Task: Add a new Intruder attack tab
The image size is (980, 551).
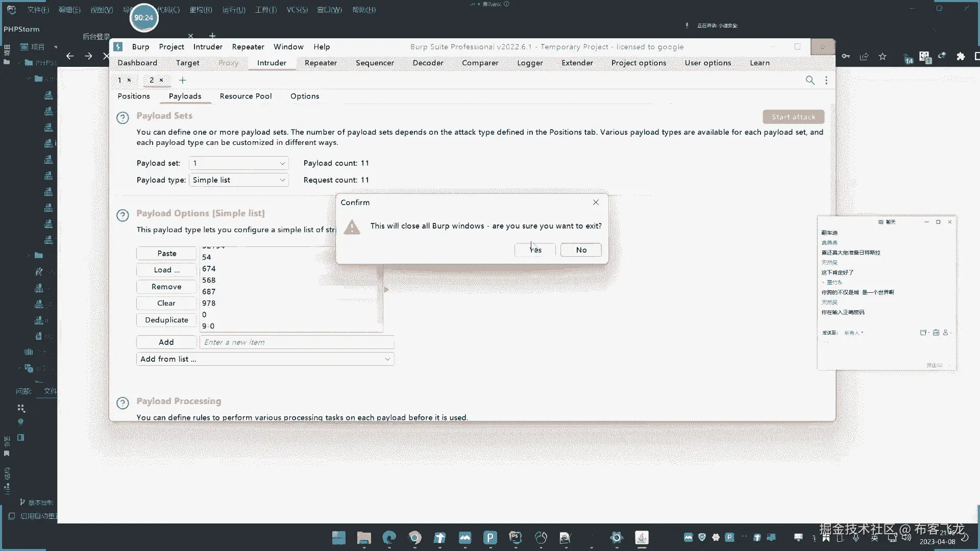Action: click(x=182, y=80)
